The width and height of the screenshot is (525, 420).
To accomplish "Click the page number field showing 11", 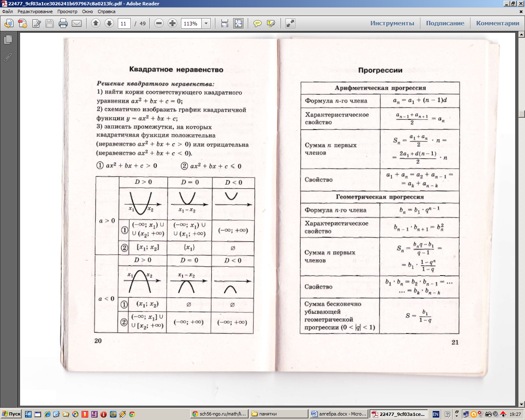I will tap(124, 23).
